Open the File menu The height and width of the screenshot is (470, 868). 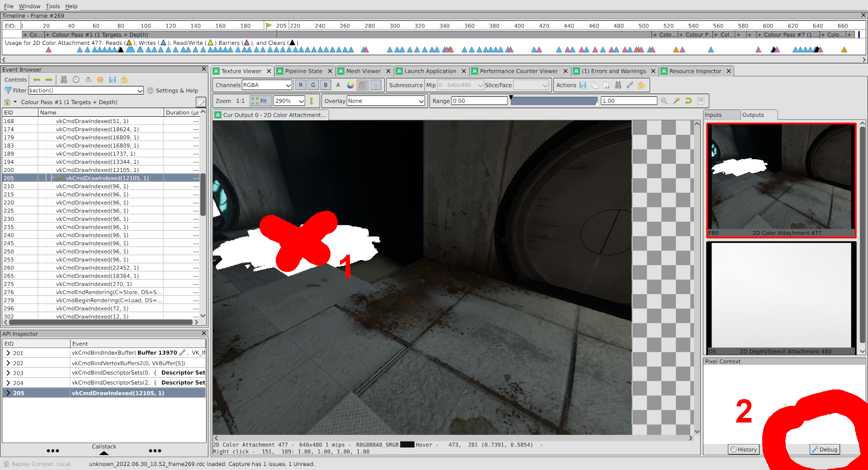[9, 6]
